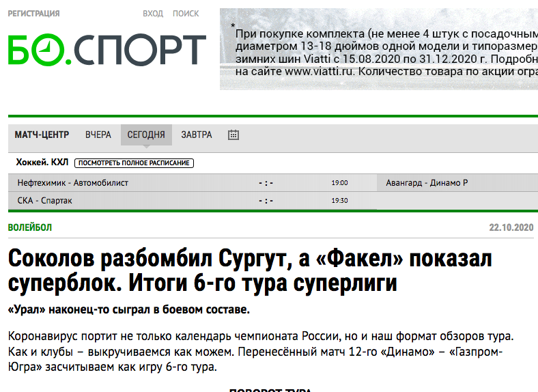
Task: Open the calendar date picker icon
Action: coord(233,135)
